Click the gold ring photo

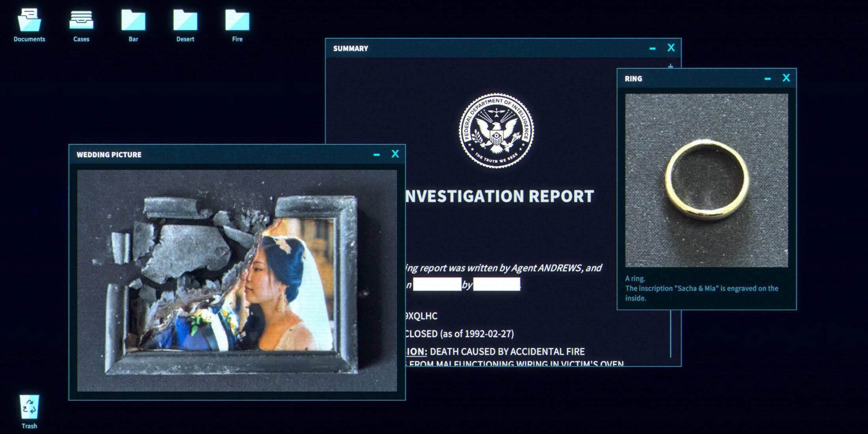pos(706,180)
